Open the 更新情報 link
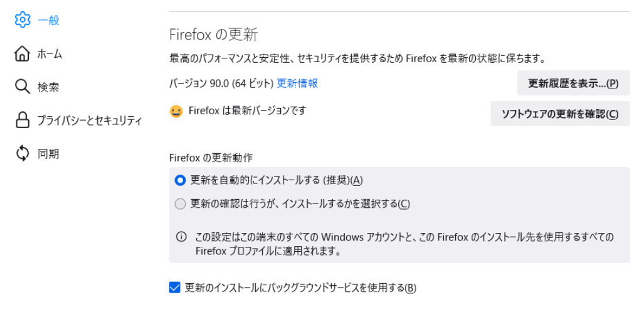644x309 pixels. 297,83
